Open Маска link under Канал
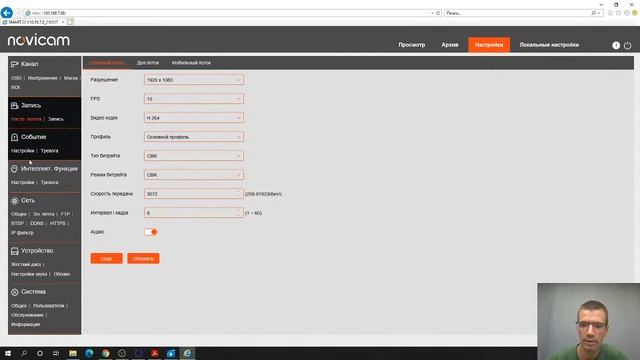Image resolution: width=640 pixels, height=360 pixels. coord(71,78)
